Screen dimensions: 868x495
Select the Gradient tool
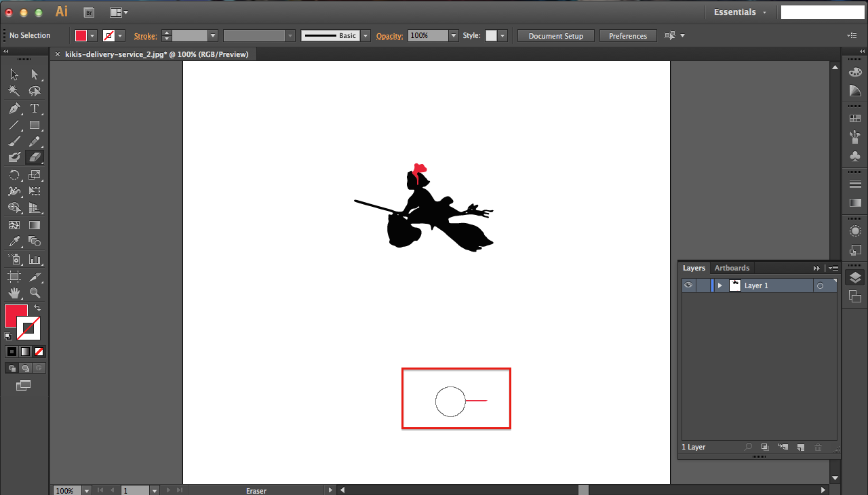tap(35, 225)
